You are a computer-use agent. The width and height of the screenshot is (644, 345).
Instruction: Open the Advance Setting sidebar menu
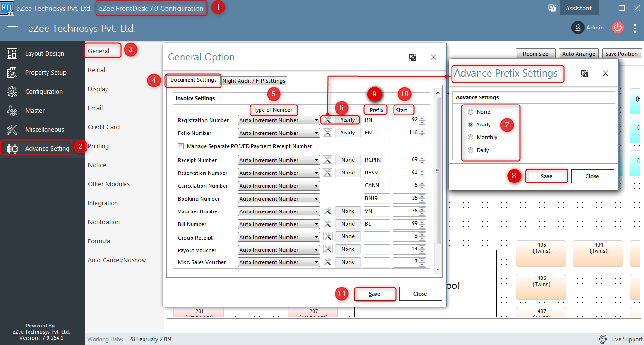coord(42,148)
